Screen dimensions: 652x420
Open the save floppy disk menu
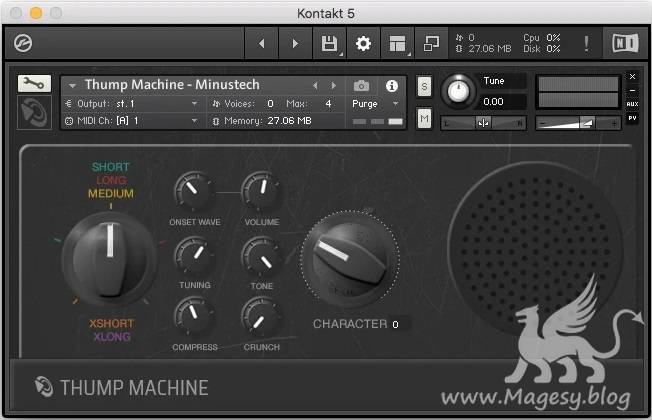tap(330, 43)
